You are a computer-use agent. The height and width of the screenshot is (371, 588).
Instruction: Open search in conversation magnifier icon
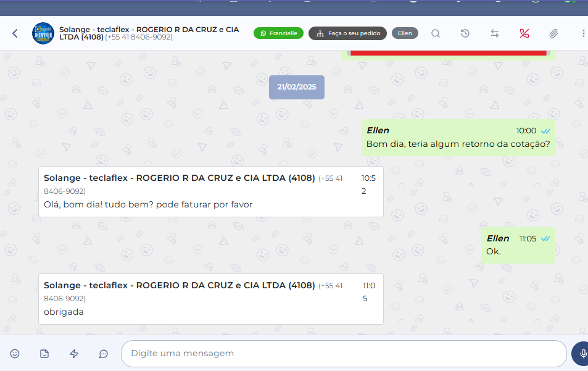436,33
